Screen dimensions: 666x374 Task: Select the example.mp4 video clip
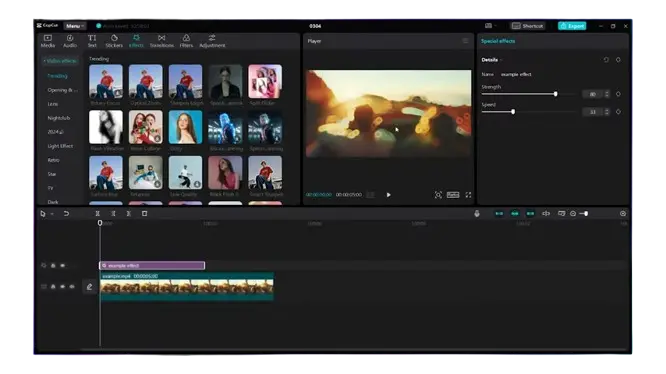click(x=186, y=287)
